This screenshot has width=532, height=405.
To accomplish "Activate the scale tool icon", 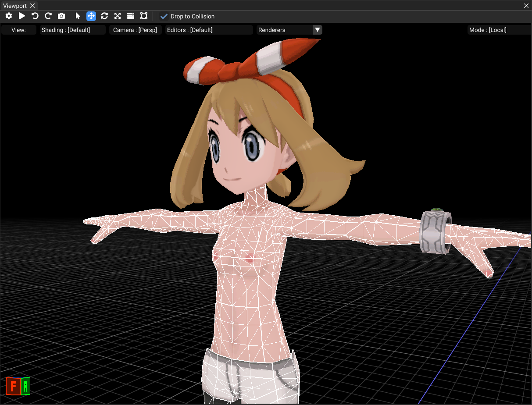I will [x=118, y=16].
